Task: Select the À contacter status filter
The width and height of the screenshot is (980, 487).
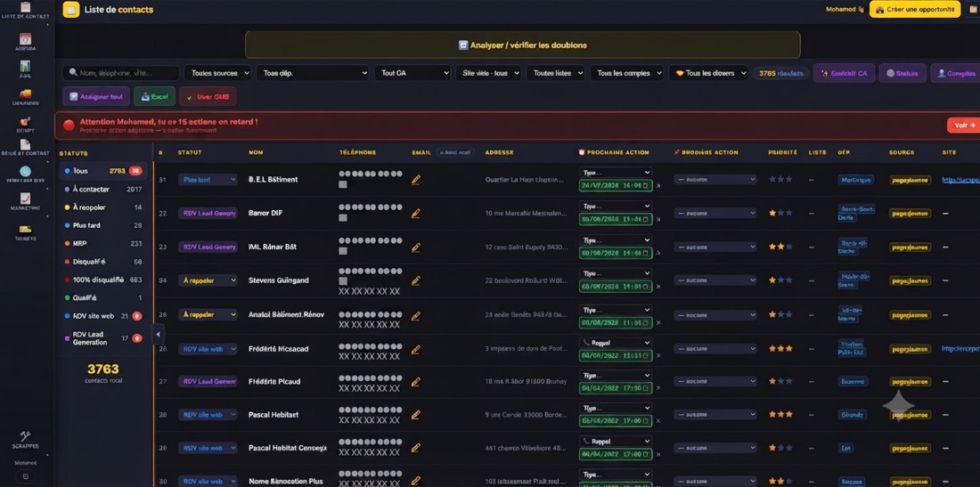Action: (103, 189)
